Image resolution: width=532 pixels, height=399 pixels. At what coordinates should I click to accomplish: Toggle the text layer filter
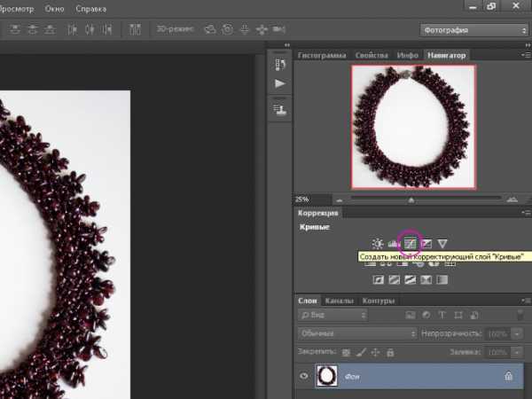tap(441, 315)
